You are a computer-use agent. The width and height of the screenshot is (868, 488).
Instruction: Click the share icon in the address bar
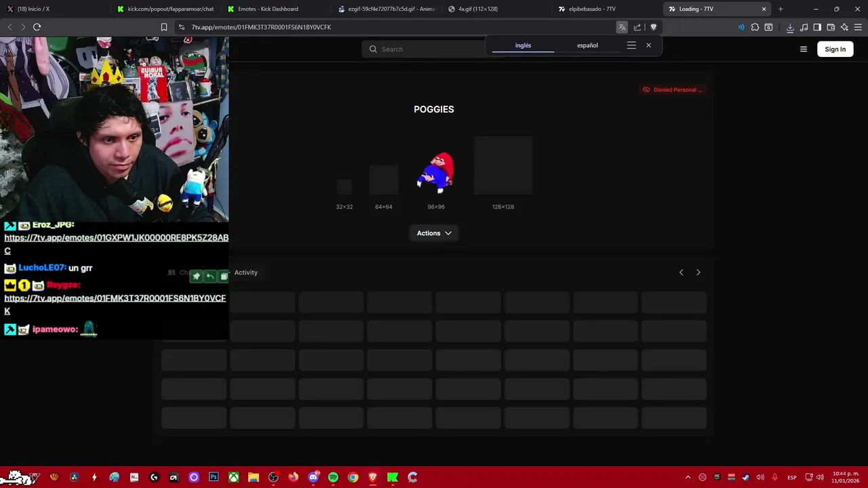click(x=637, y=27)
